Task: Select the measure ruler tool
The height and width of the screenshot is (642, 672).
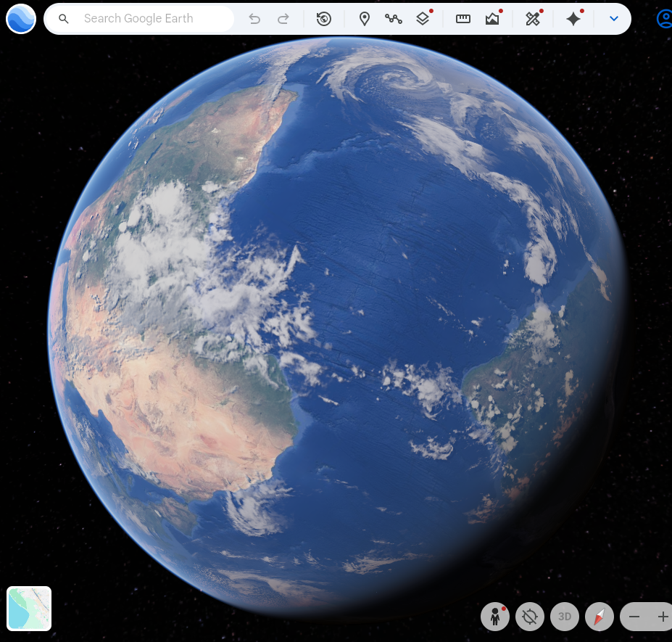Action: coord(462,19)
